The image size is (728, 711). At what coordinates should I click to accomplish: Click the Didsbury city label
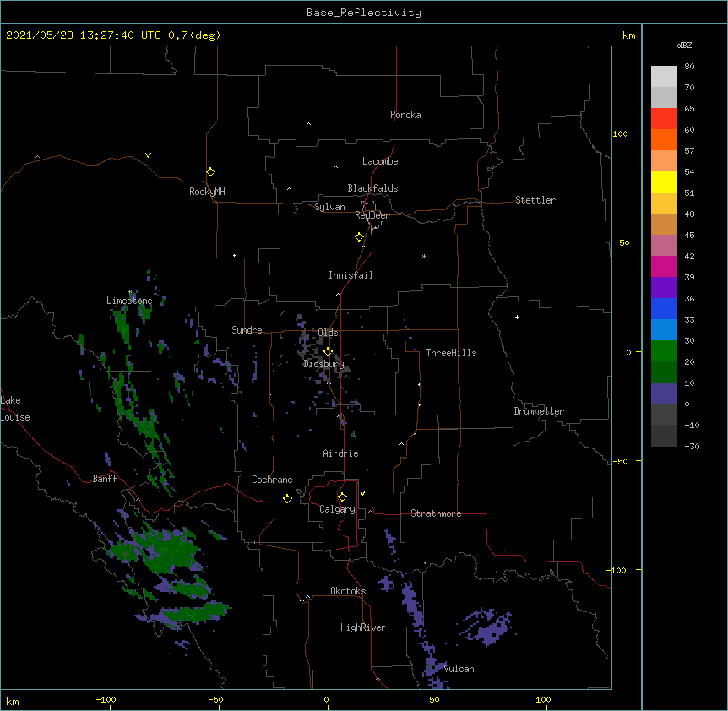(323, 364)
